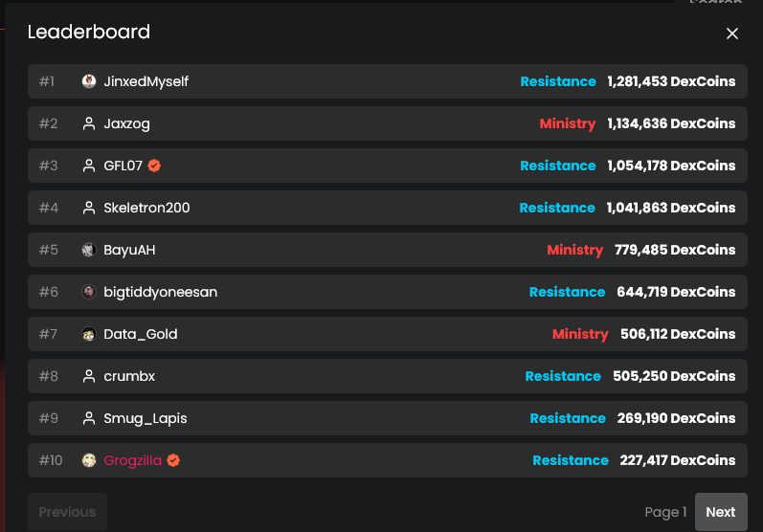Click bigtiddyoneesan's avatar icon
763x532 pixels.
click(89, 292)
